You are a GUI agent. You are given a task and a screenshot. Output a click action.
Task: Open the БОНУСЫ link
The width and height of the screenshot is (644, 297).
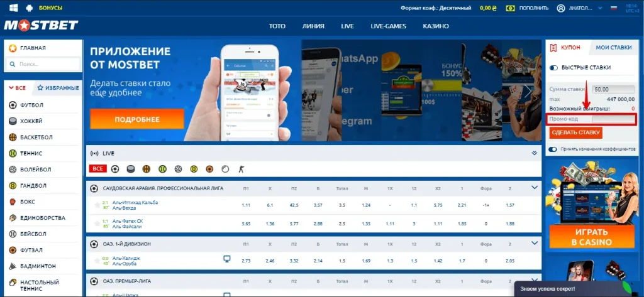pyautogui.click(x=51, y=8)
